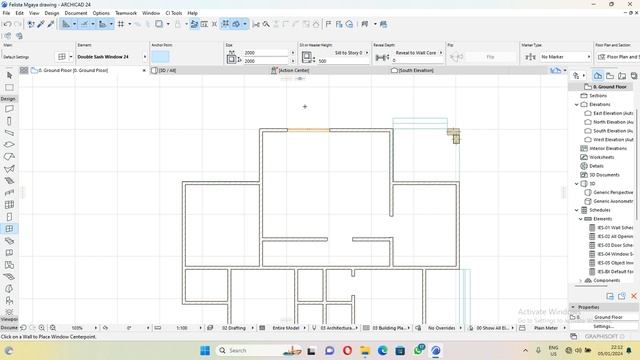Open the Design menu
This screenshot has width=640, height=360.
click(x=52, y=13)
